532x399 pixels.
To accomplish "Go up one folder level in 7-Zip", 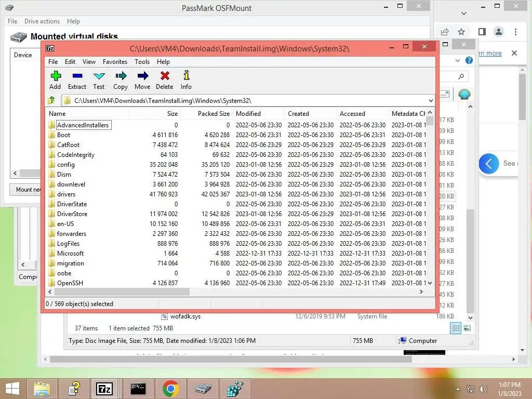I will (x=51, y=100).
